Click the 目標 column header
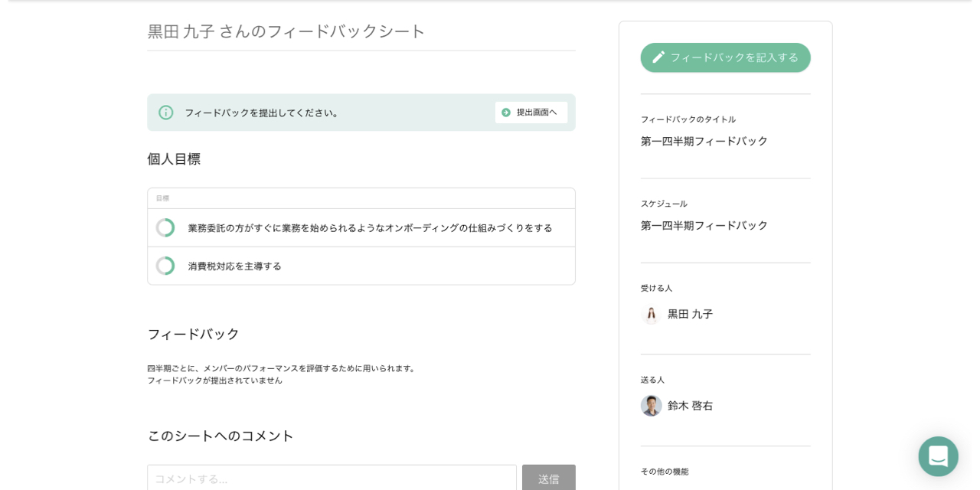 162,198
